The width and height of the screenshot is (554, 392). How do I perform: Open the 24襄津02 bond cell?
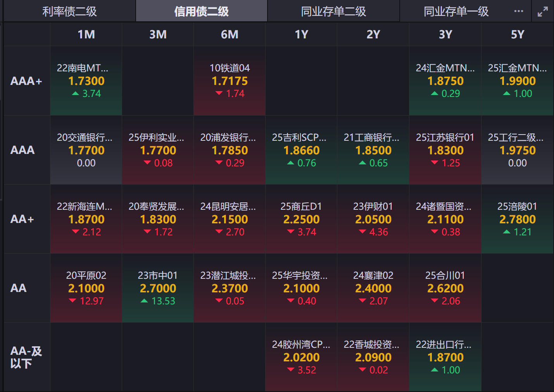pyautogui.click(x=373, y=288)
